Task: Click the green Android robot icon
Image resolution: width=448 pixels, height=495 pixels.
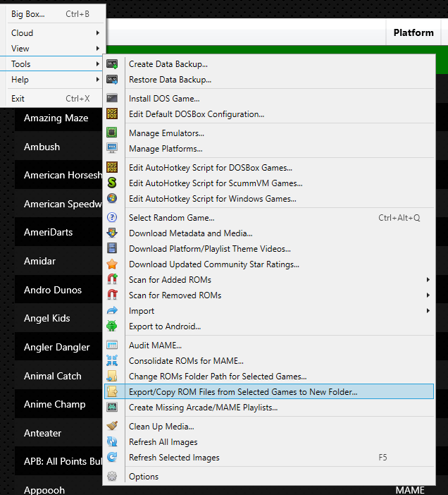Action: [112, 326]
